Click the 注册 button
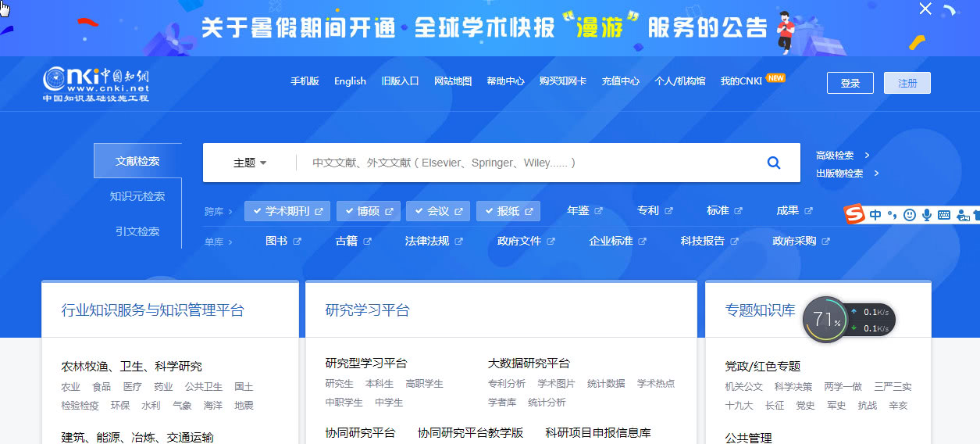Image resolution: width=980 pixels, height=444 pixels. [907, 83]
